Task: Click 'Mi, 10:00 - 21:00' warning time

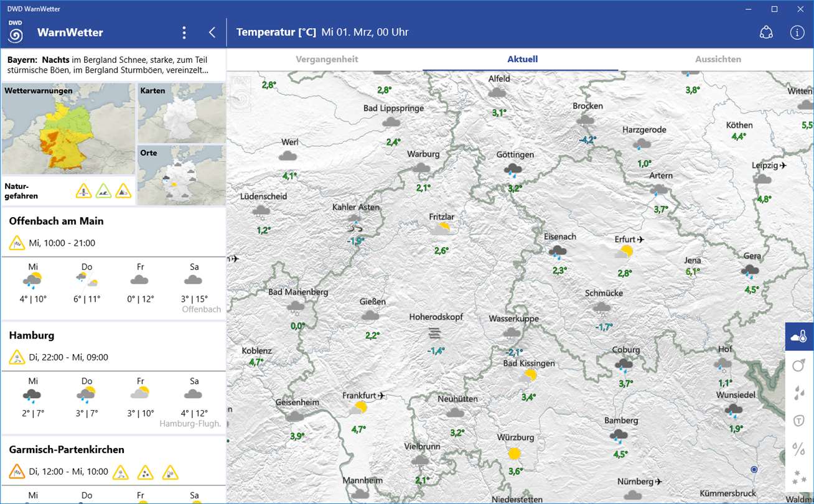Action: [62, 243]
